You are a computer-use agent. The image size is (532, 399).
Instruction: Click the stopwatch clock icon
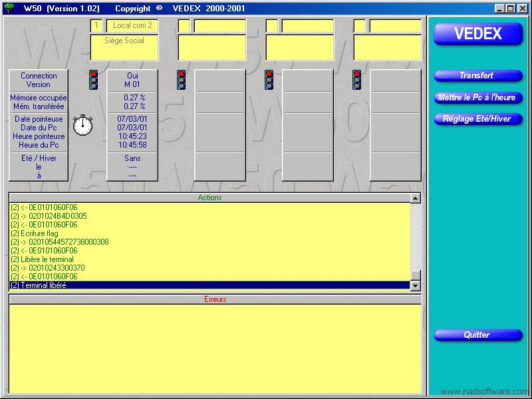coord(82,125)
